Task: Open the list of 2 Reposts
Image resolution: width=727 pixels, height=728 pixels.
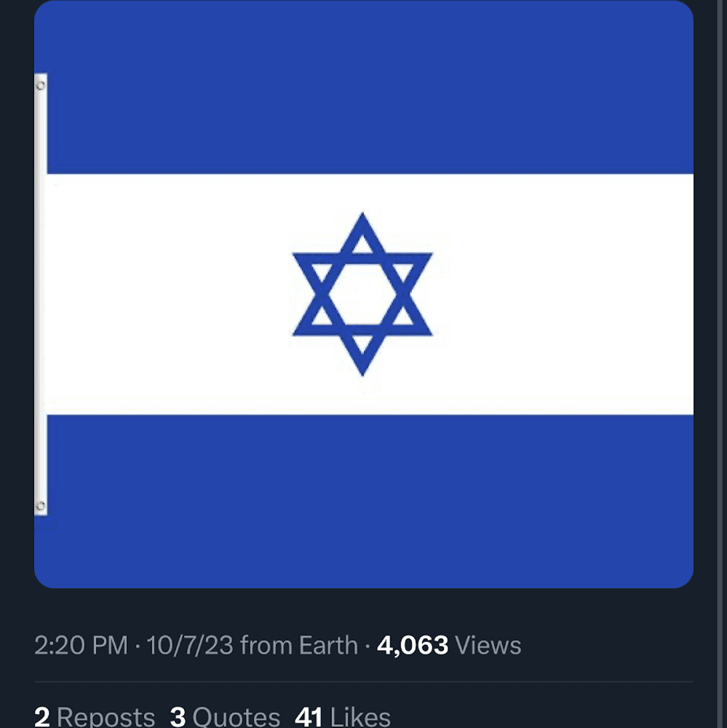Action: click(95, 716)
